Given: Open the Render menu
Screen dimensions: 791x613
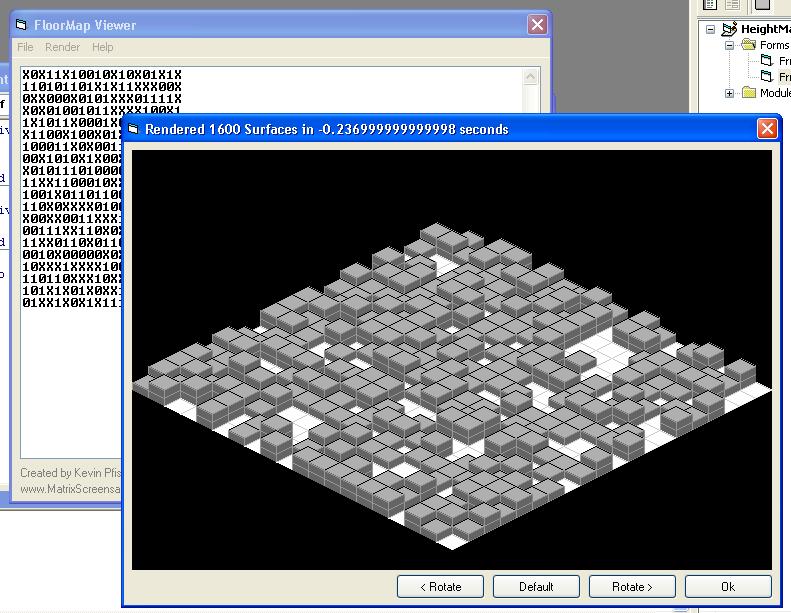Looking at the screenshot, I should coord(62,47).
